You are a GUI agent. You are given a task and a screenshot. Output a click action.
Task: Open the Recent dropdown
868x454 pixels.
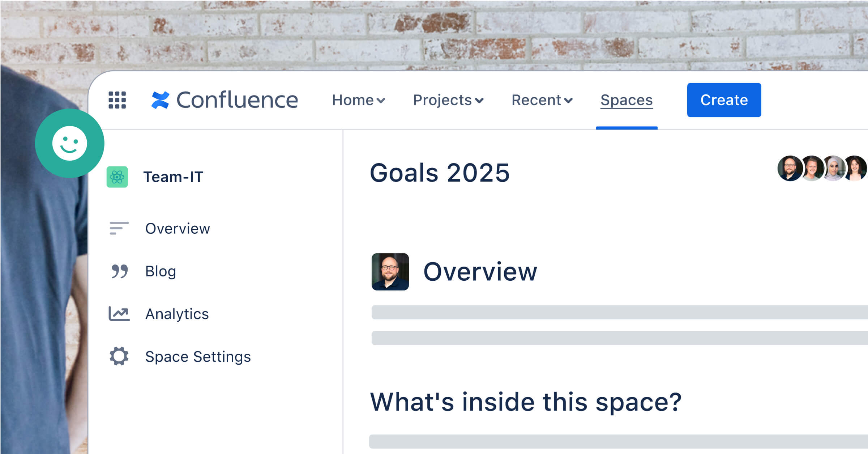click(x=541, y=100)
